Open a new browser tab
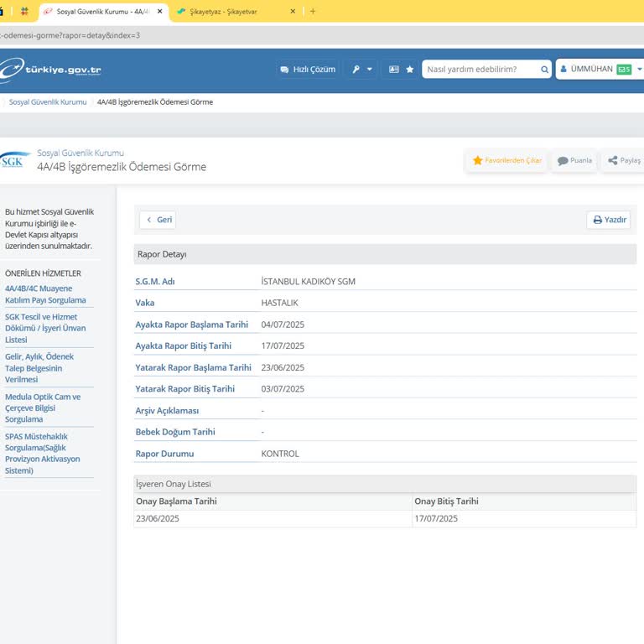The width and height of the screenshot is (644, 644). point(313,12)
